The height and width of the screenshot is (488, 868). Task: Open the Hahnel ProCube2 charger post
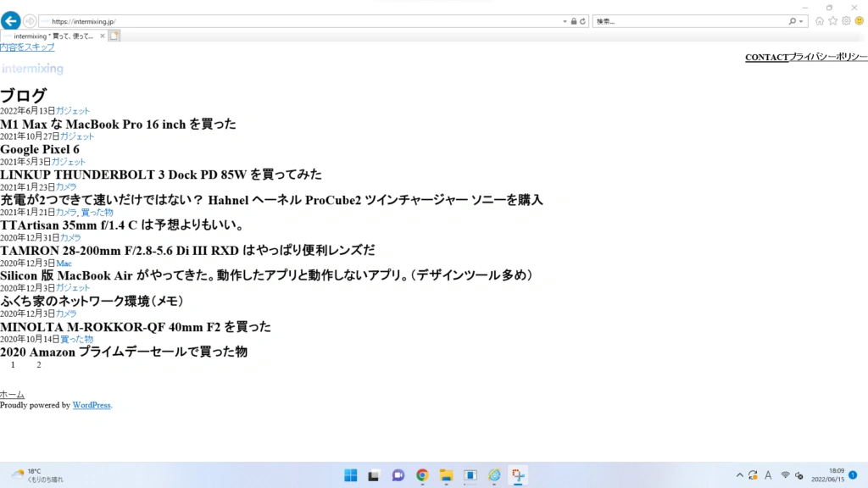271,200
